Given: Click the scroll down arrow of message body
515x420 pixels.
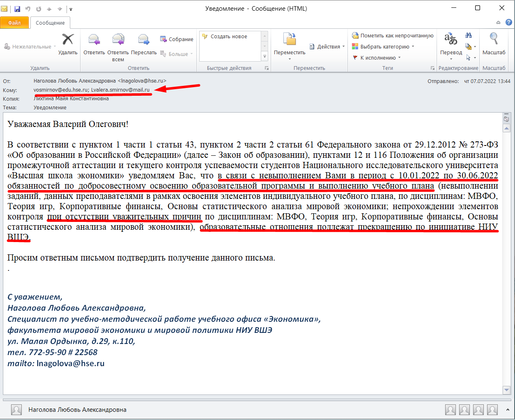Looking at the screenshot, I should (x=506, y=390).
